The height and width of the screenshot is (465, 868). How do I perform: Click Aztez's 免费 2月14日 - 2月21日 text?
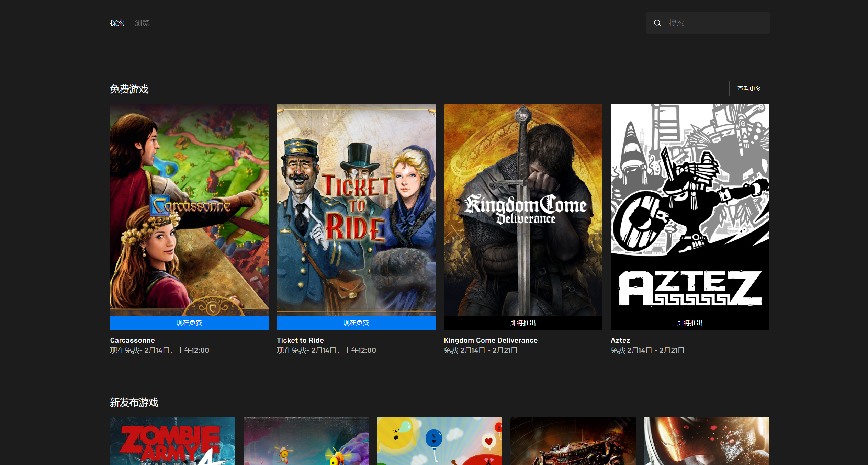point(647,350)
